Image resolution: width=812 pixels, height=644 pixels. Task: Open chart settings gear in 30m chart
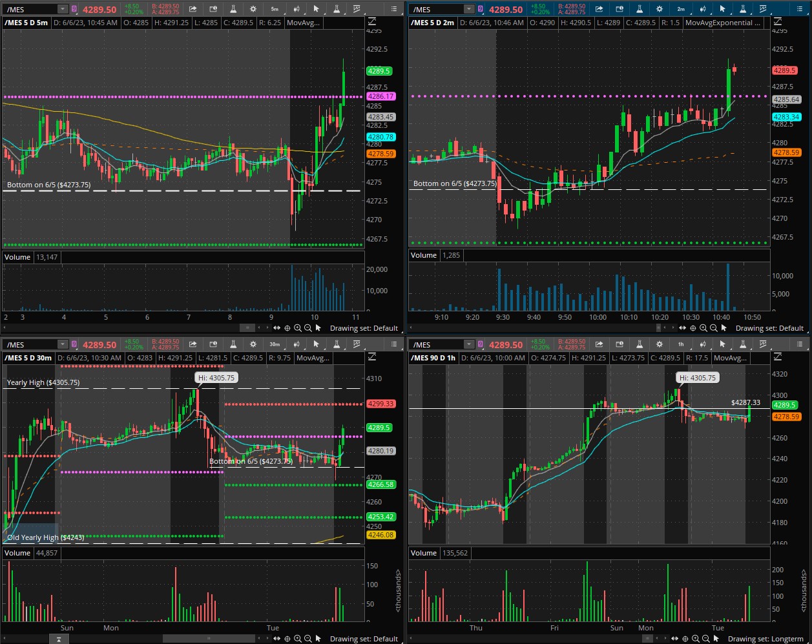254,344
